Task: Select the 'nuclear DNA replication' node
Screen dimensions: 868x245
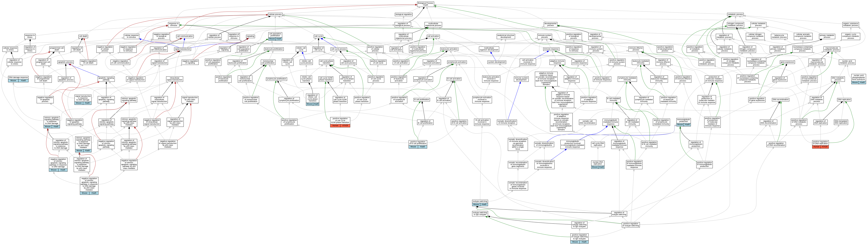Action: (x=598, y=165)
